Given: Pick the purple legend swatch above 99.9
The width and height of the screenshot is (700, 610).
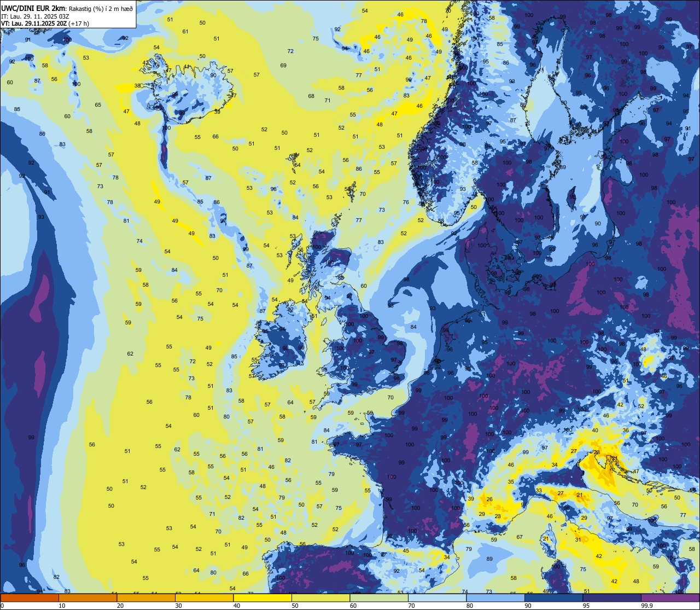Looking at the screenshot, I should (670, 598).
